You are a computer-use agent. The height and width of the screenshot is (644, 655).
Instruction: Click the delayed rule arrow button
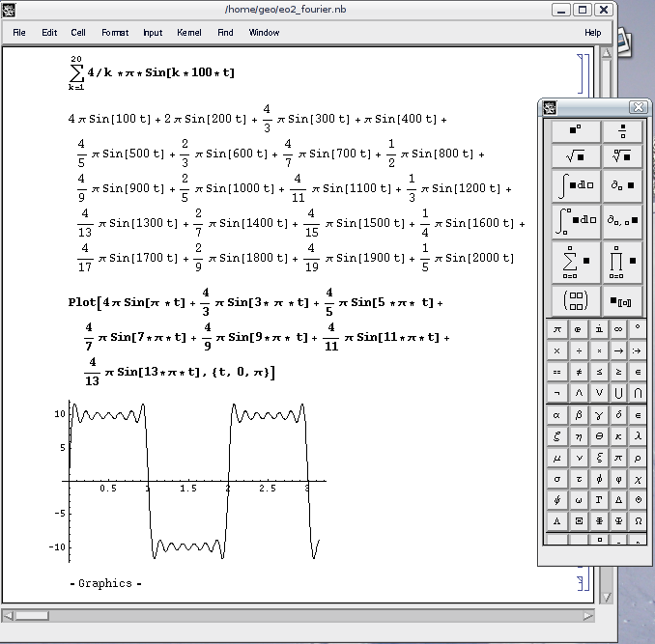(638, 351)
